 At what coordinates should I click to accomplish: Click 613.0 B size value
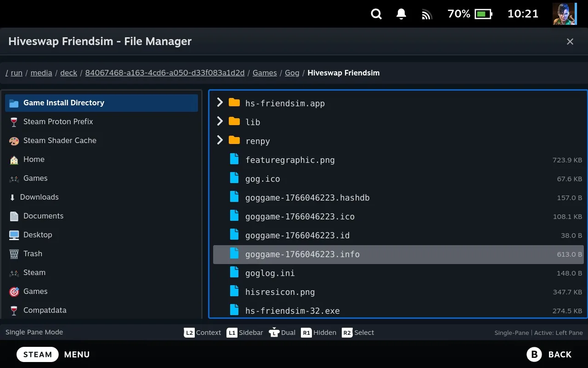pos(570,254)
